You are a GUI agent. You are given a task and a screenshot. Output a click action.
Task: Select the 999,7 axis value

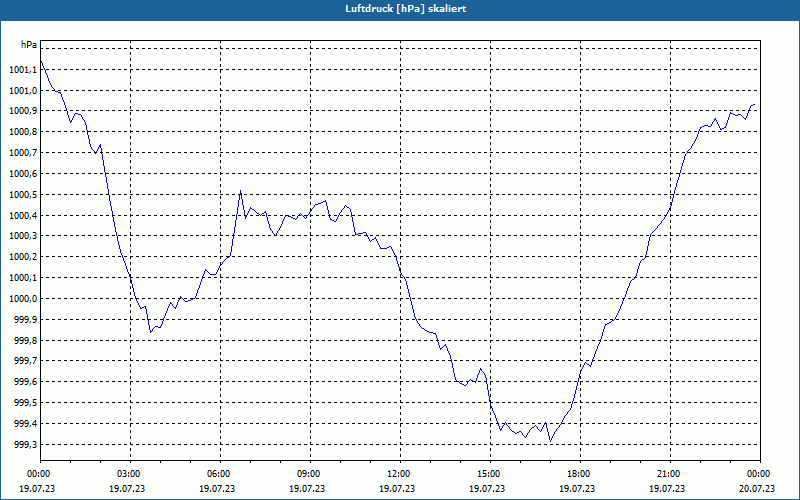[26, 361]
